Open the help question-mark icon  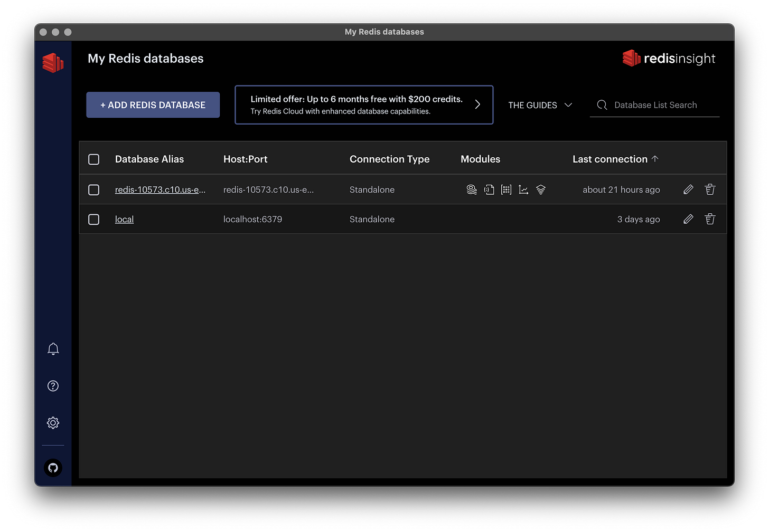53,386
